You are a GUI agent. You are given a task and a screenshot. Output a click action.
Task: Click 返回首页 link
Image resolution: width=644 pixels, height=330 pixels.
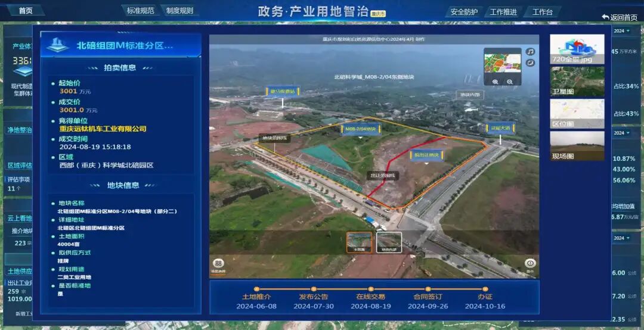tap(624, 17)
